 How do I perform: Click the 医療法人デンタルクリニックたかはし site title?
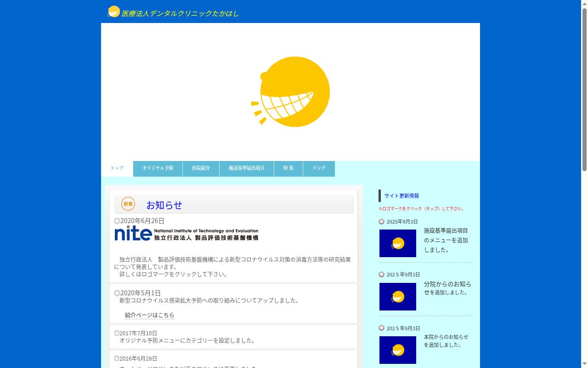click(x=180, y=13)
